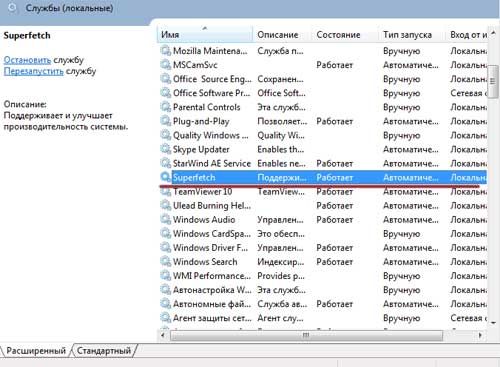Click Indexing description in Windows Search row
Image resolution: width=500 pixels, height=367 pixels.
tap(281, 262)
